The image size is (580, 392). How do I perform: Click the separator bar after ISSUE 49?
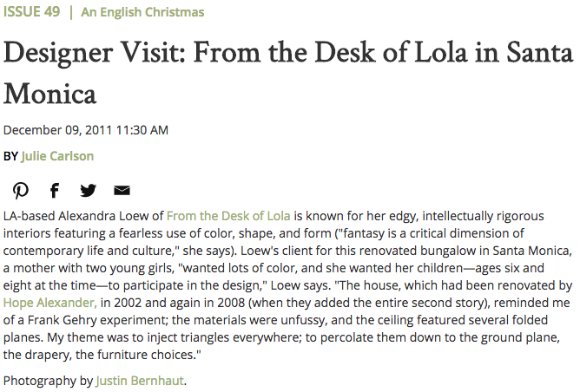click(x=70, y=12)
